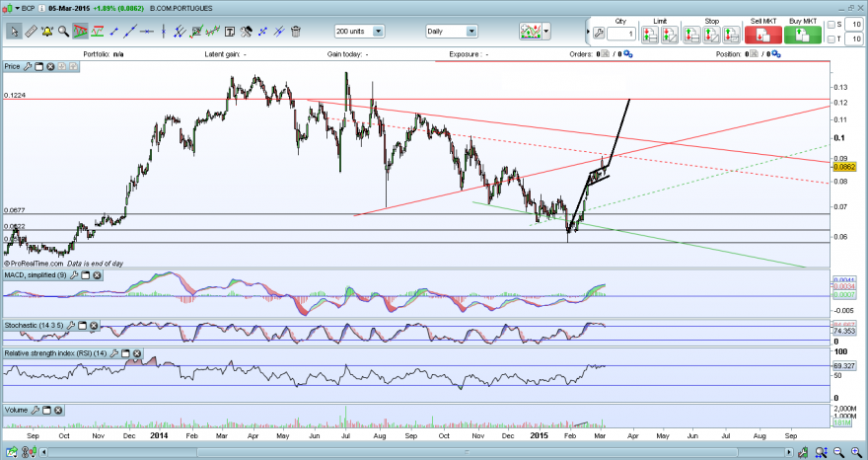The height and width of the screenshot is (460, 868).
Task: Open Volume indicator wrench settings
Action: tap(35, 410)
